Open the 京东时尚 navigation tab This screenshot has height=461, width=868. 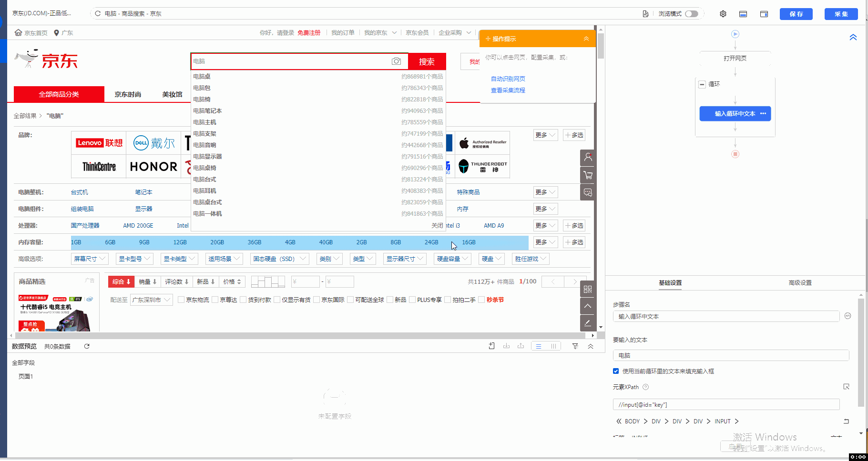click(x=128, y=94)
